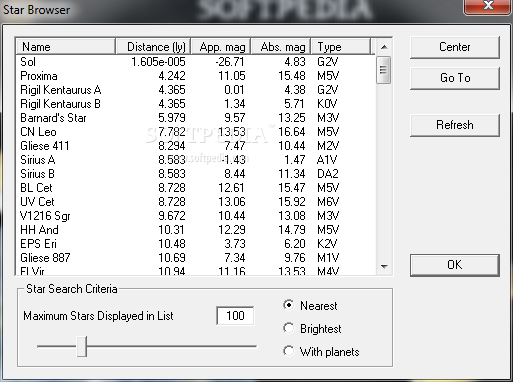This screenshot has width=513, height=382.
Task: Refresh the star list
Action: coord(455,125)
